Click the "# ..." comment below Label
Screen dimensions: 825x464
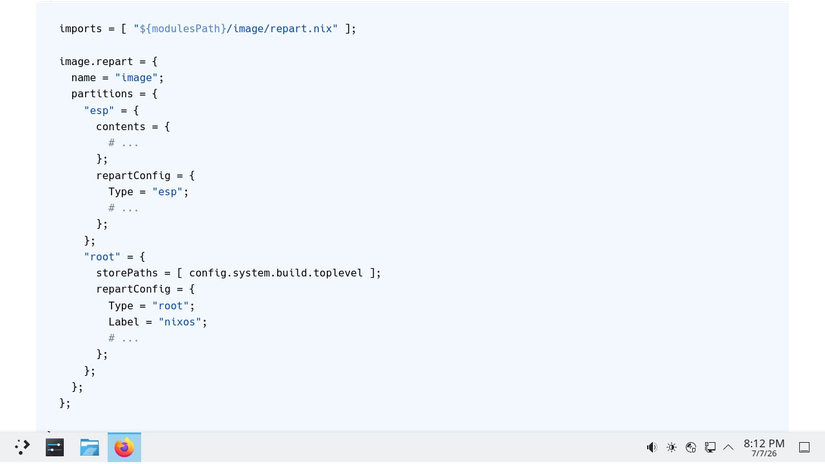pos(123,338)
